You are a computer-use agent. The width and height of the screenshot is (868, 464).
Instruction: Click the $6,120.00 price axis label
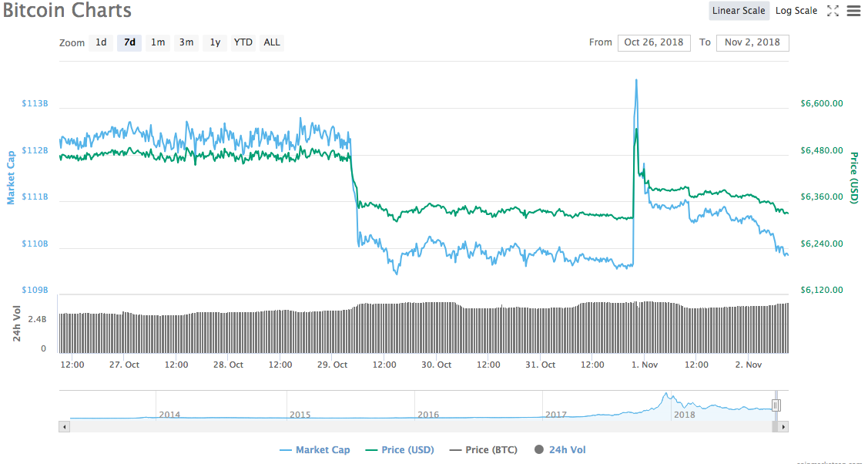822,290
